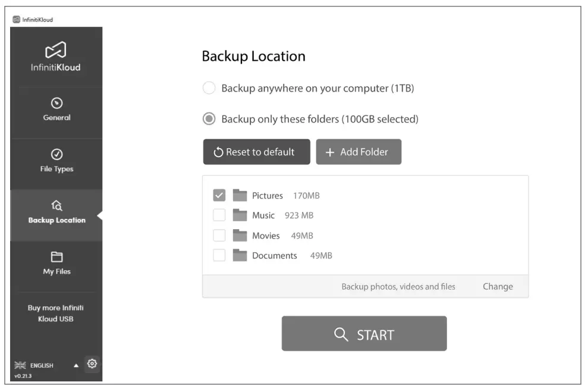588x385 pixels.
Task: Start the backup with the START button
Action: [x=363, y=333]
